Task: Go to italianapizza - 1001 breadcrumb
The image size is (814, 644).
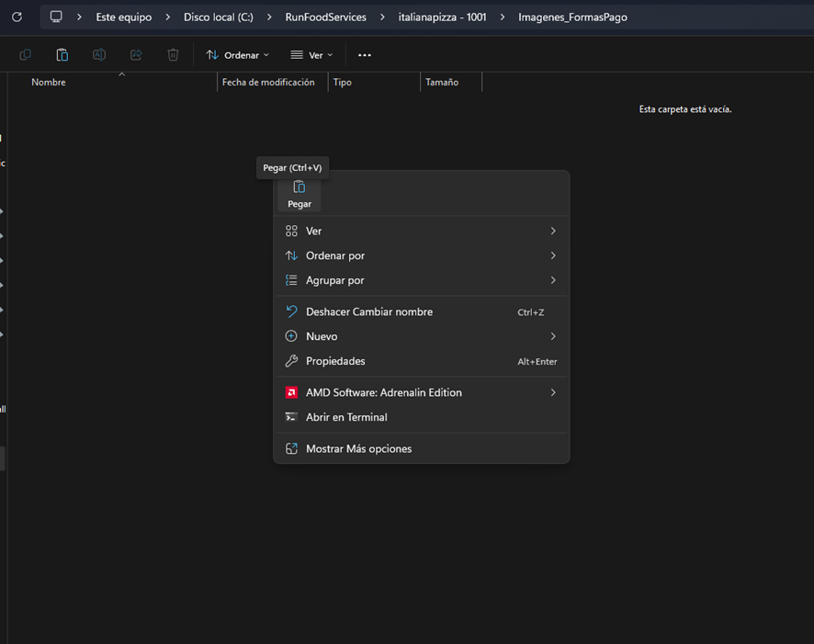Action: [x=442, y=17]
